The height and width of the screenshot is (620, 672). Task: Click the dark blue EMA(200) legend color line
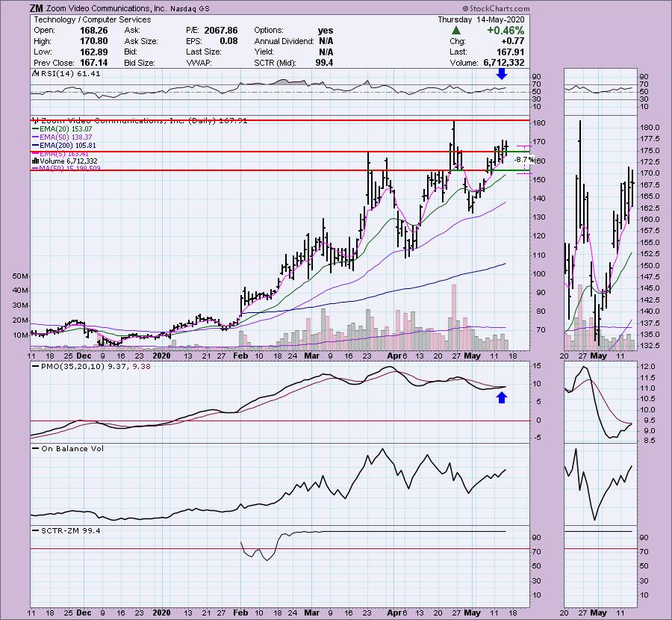(36, 146)
